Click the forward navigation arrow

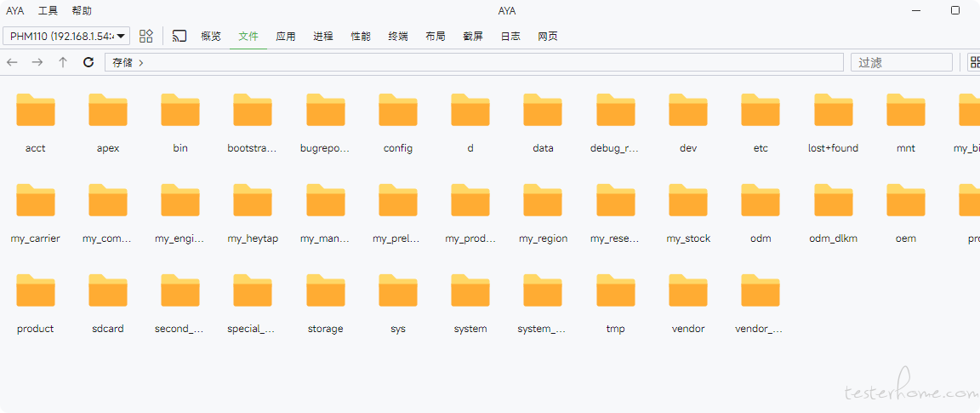coord(37,62)
